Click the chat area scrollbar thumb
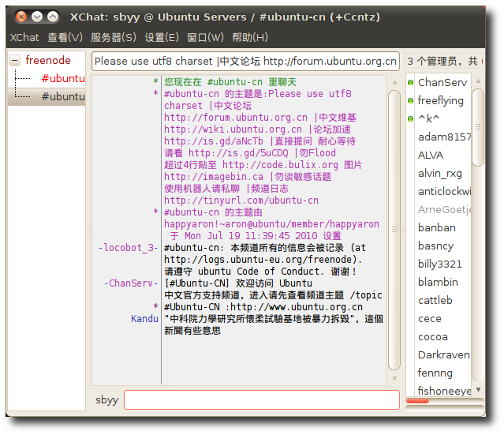Image resolution: width=504 pixels, height=435 pixels. pos(394,230)
